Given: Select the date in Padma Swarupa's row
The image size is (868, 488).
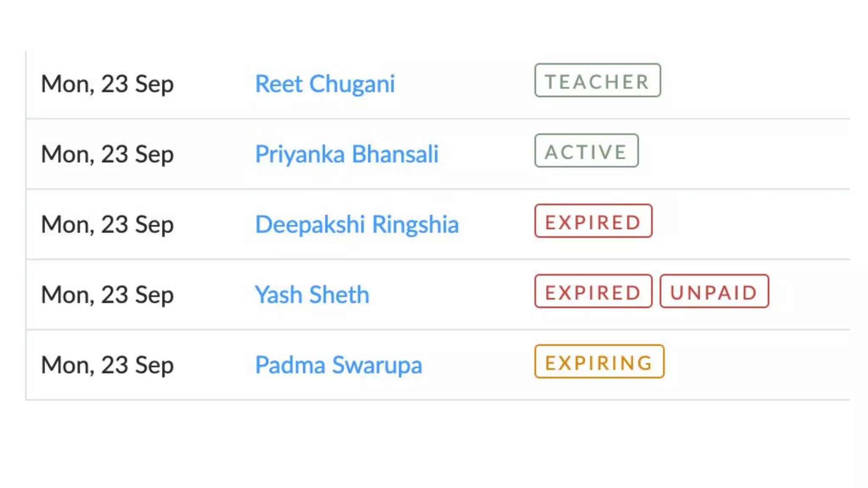Looking at the screenshot, I should (x=107, y=365).
